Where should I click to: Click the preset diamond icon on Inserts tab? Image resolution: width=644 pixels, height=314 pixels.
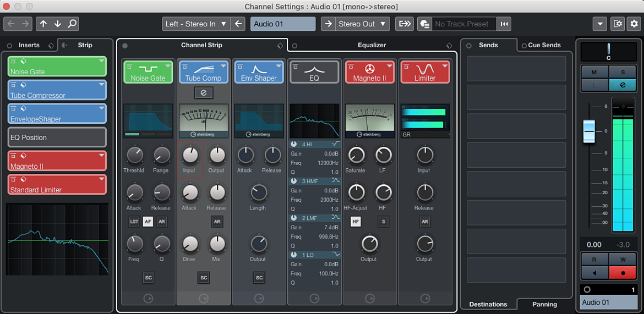tap(51, 45)
